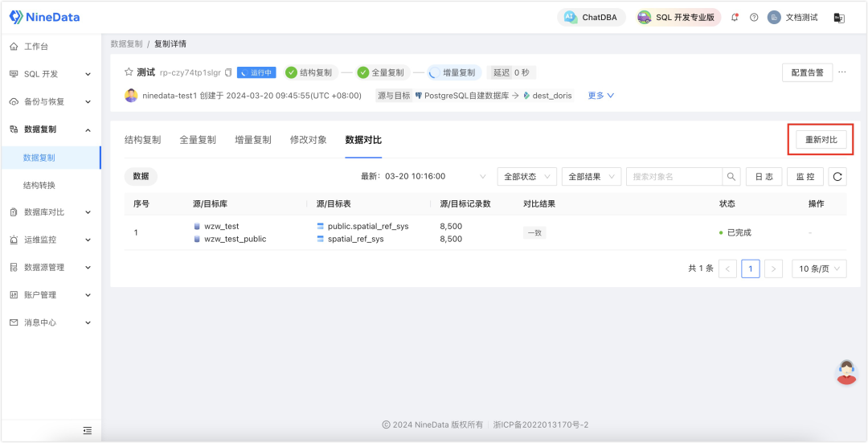Open the more actions ellipsis menu
The image size is (868, 443).
coord(842,72)
